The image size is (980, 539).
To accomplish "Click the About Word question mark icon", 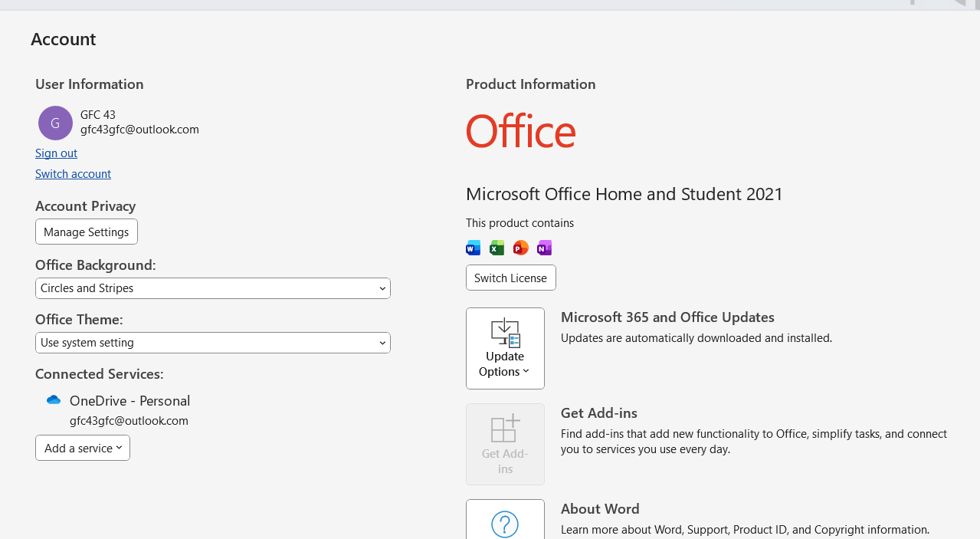I will click(x=505, y=524).
